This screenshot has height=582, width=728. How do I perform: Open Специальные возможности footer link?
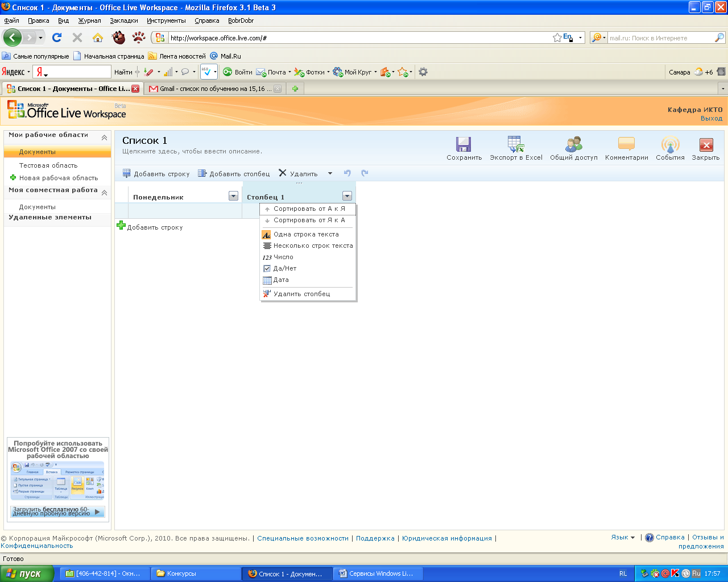303,538
